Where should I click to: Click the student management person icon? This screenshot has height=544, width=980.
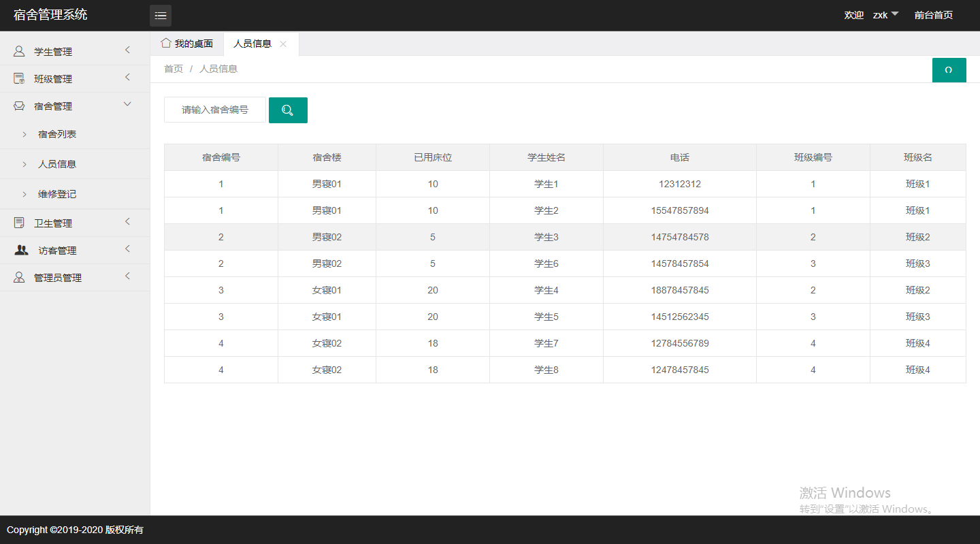[x=19, y=51]
